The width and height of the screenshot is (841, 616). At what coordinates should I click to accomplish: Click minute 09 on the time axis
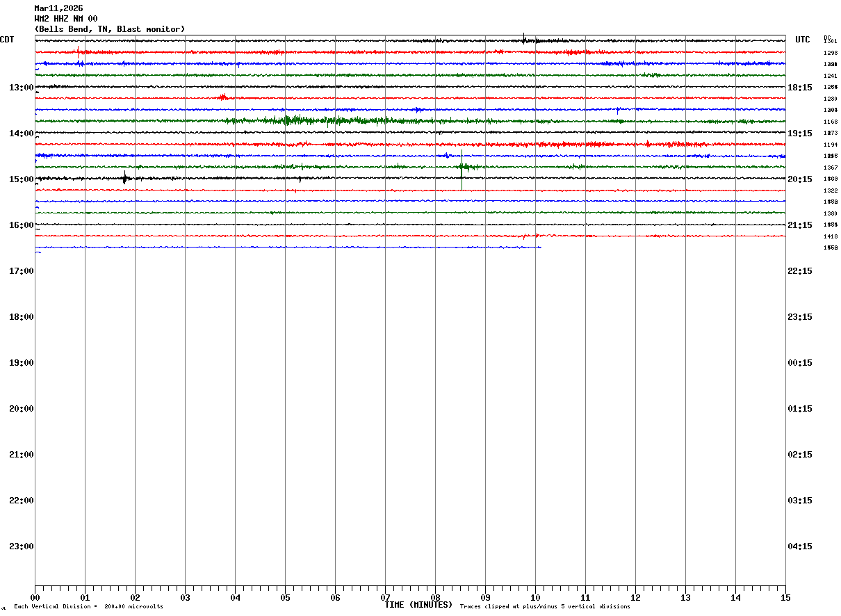pos(485,598)
